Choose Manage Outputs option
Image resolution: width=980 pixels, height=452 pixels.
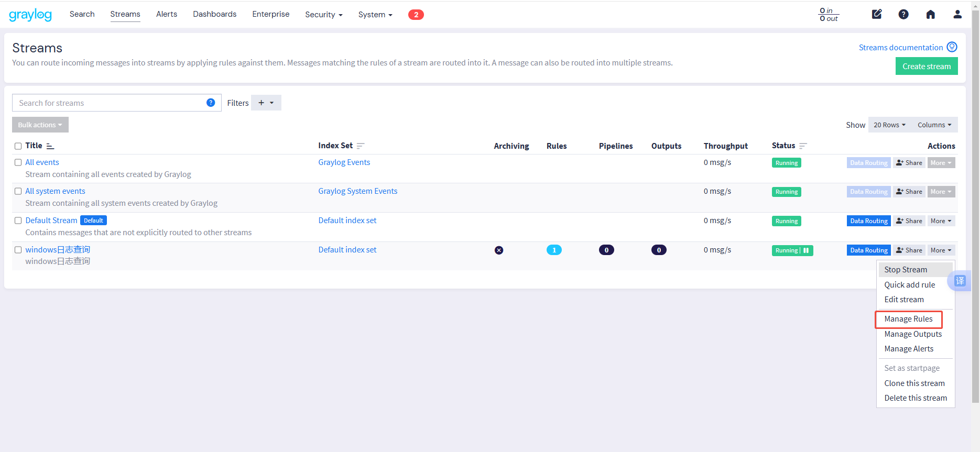pyautogui.click(x=916, y=334)
